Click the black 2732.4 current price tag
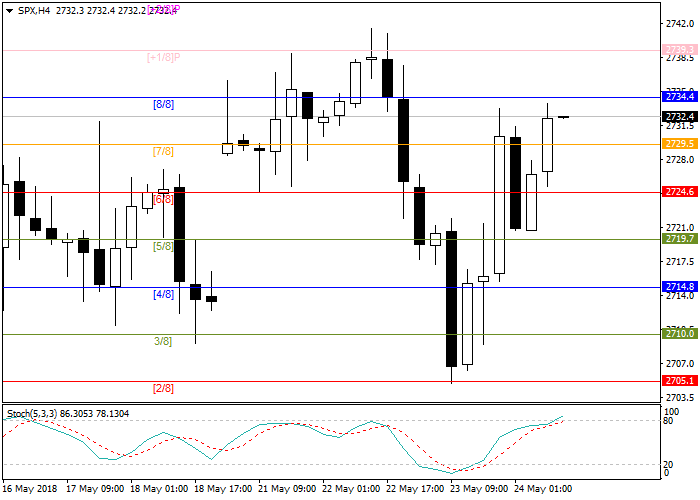 (680, 117)
